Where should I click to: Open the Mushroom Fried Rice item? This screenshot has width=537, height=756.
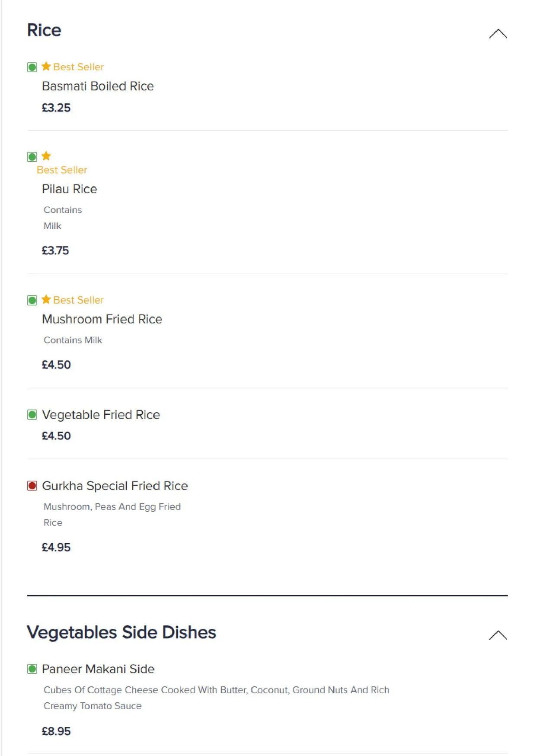pyautogui.click(x=102, y=319)
